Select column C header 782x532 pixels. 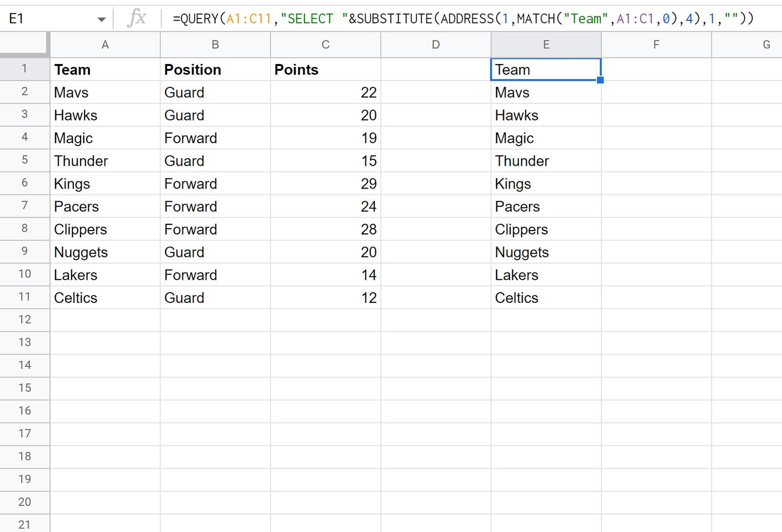click(x=326, y=45)
